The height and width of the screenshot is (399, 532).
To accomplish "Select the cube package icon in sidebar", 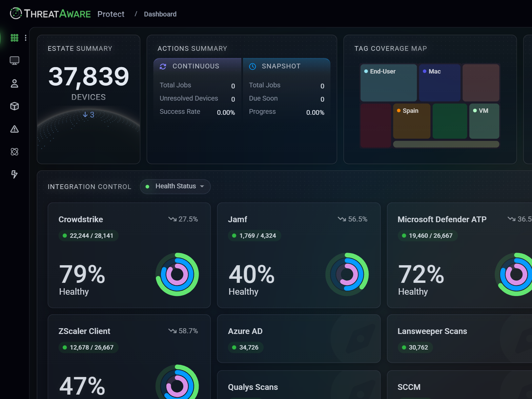I will pos(14,106).
